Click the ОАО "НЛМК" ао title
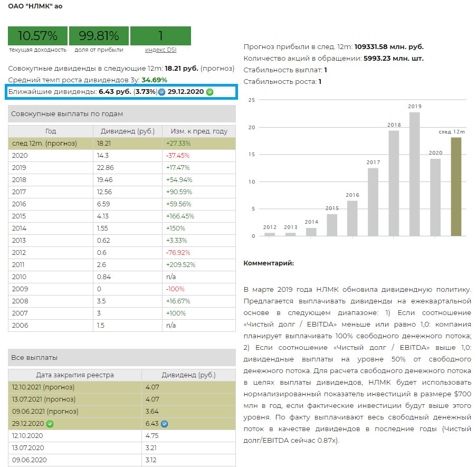The height and width of the screenshot is (467, 476). [x=35, y=6]
